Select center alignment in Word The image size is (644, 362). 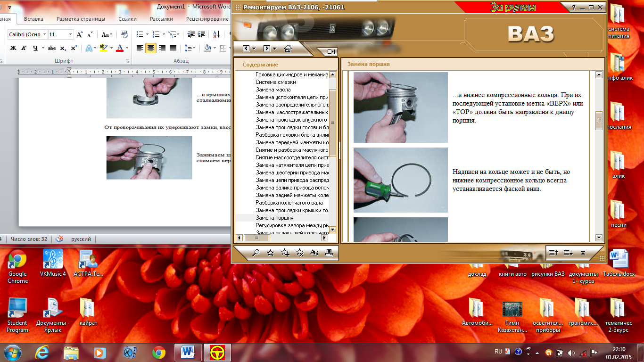tap(151, 48)
